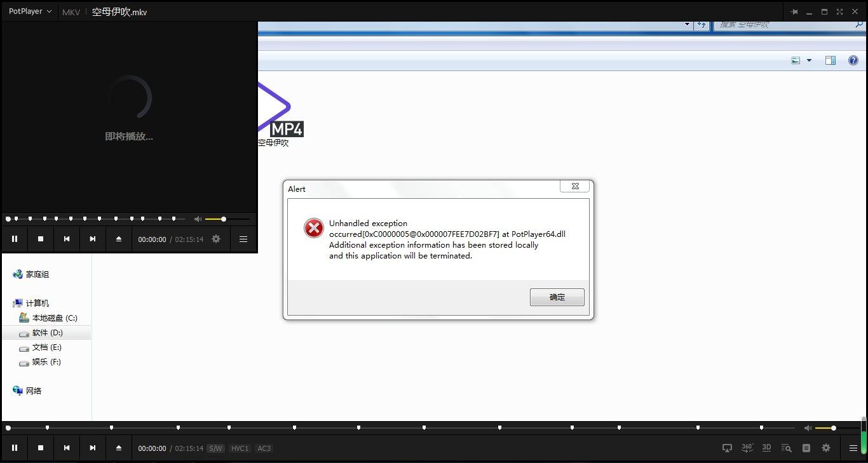Click eject/open file in small player panel
Viewport: 868px width, 463px height.
(x=119, y=239)
